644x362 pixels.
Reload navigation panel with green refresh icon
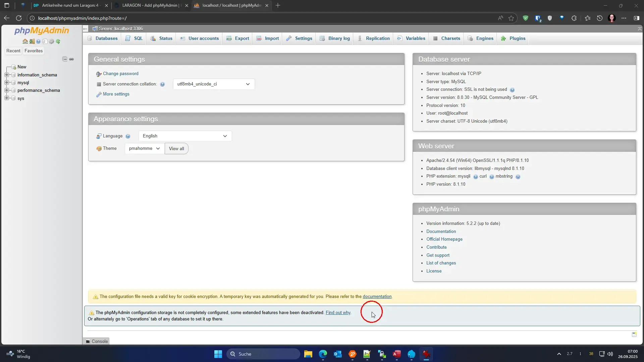coord(58,42)
